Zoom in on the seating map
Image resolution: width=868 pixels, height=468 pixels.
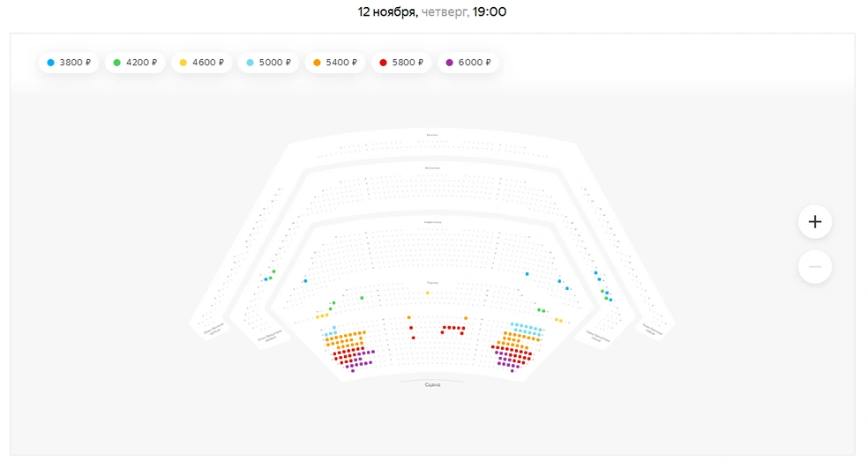[x=815, y=222]
